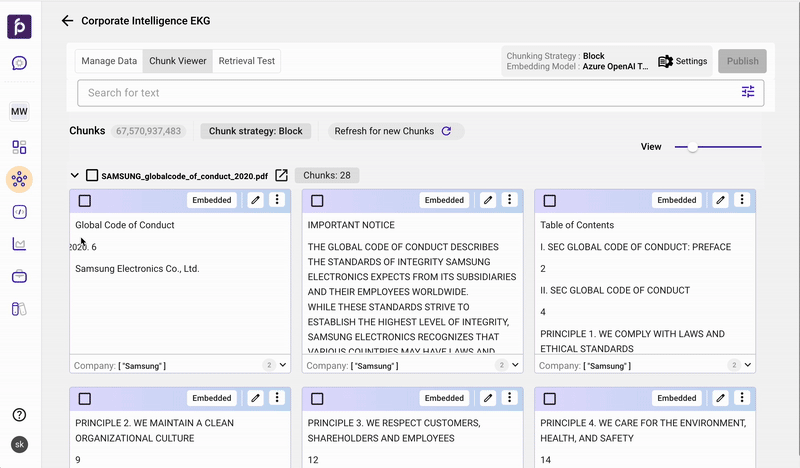Image resolution: width=800 pixels, height=468 pixels.
Task: Tick the PRINCIPLE 3 chunk checkbox
Action: [x=317, y=399]
